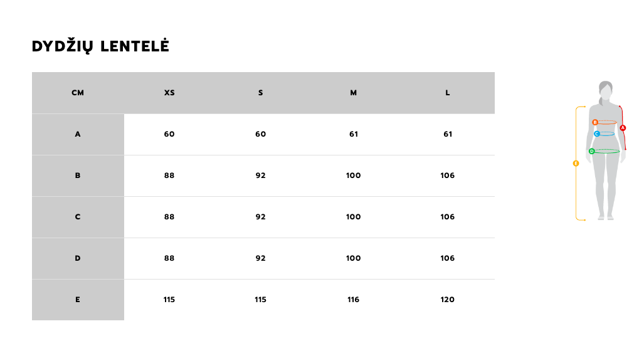Click the green D marker on figure
Screen dimensions: 644x346
tap(591, 151)
